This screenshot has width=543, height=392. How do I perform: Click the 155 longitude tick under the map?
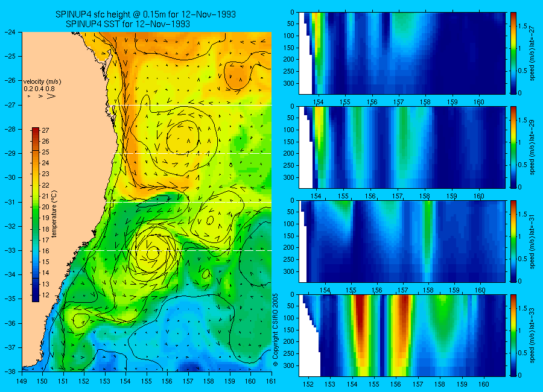point(147,381)
